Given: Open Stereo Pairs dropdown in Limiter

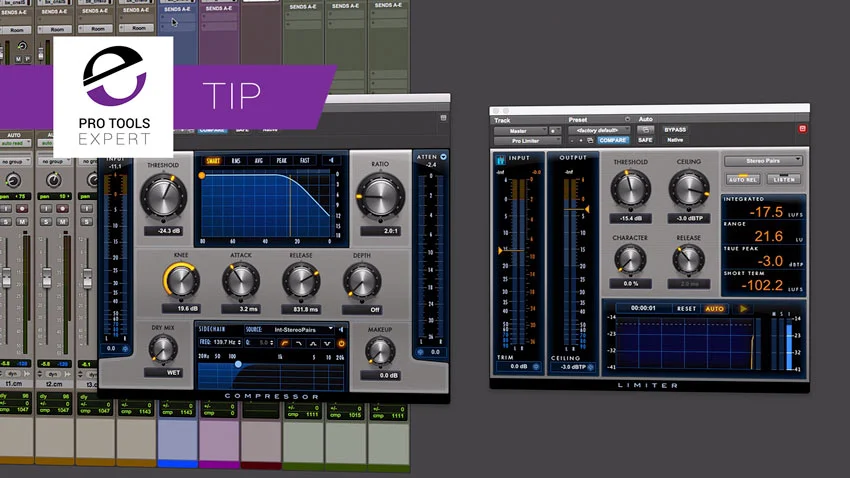Looking at the screenshot, I should (x=763, y=161).
